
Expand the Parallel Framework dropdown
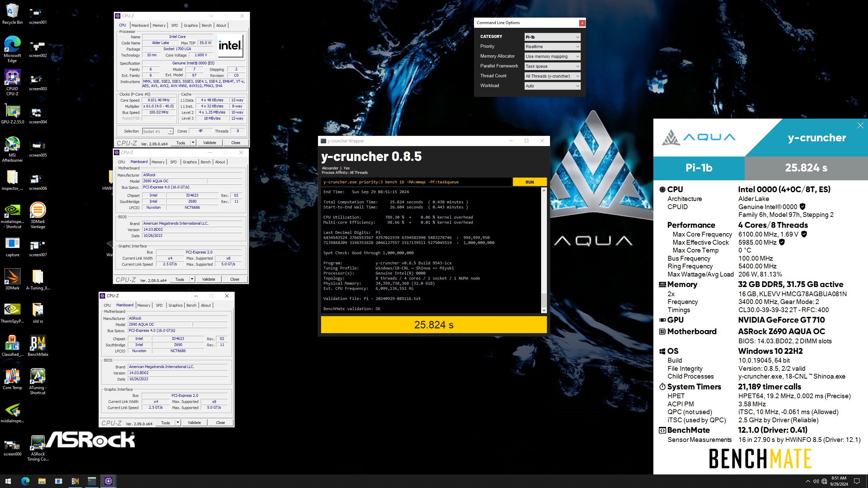552,66
